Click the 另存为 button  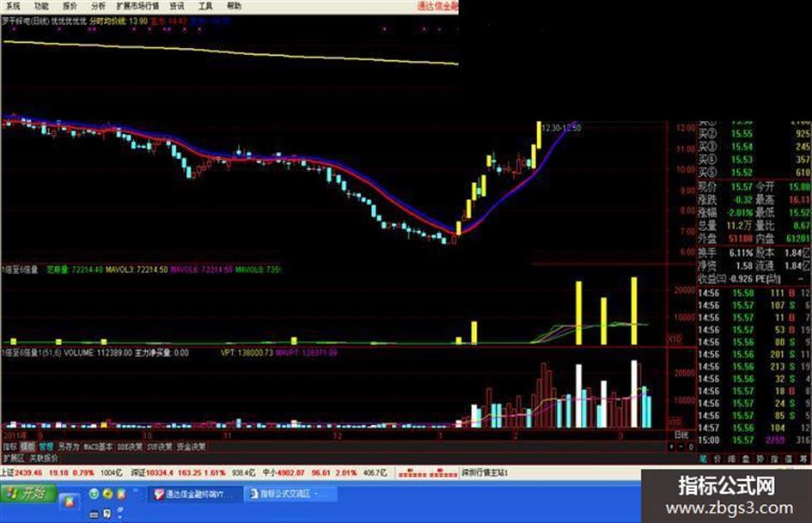coord(69,447)
